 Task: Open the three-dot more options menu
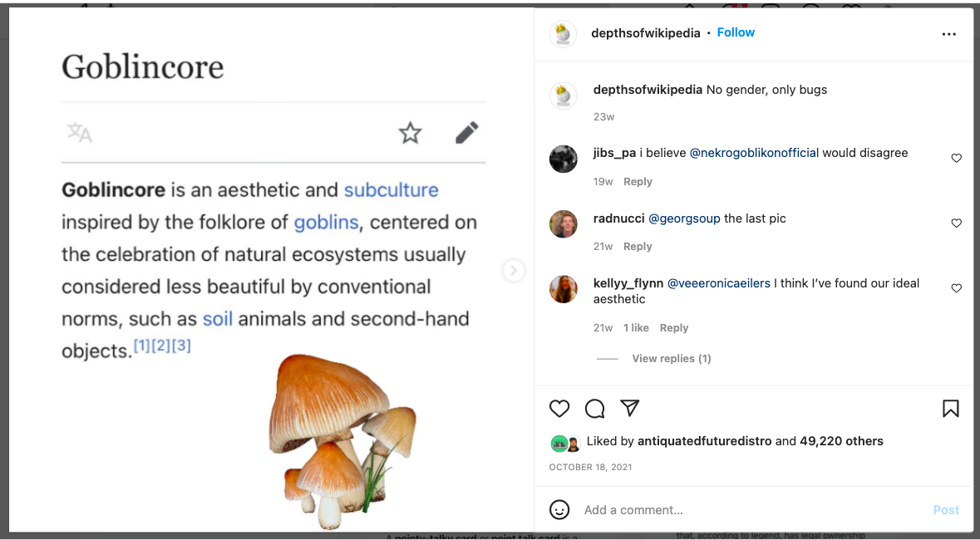948,34
